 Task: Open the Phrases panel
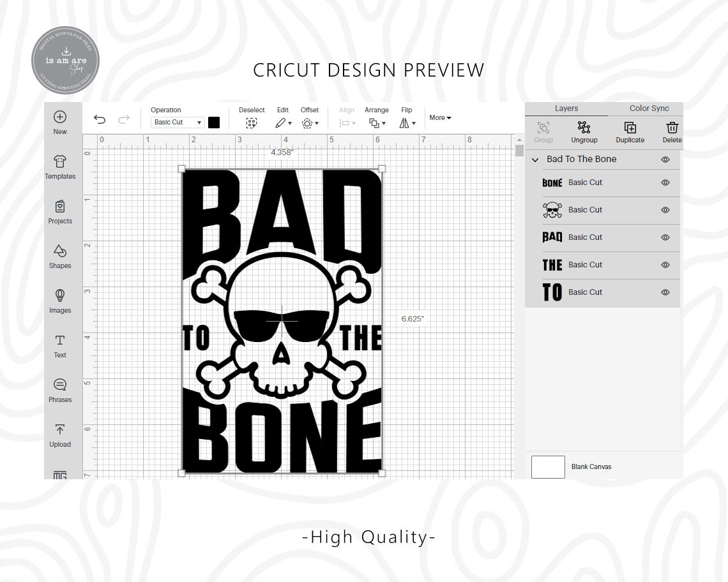[x=60, y=391]
